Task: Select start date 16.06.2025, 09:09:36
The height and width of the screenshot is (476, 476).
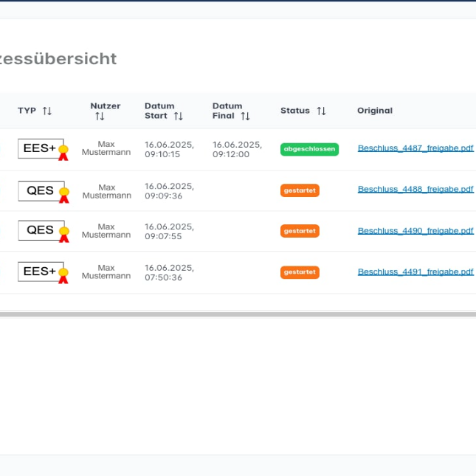Action: (x=169, y=191)
